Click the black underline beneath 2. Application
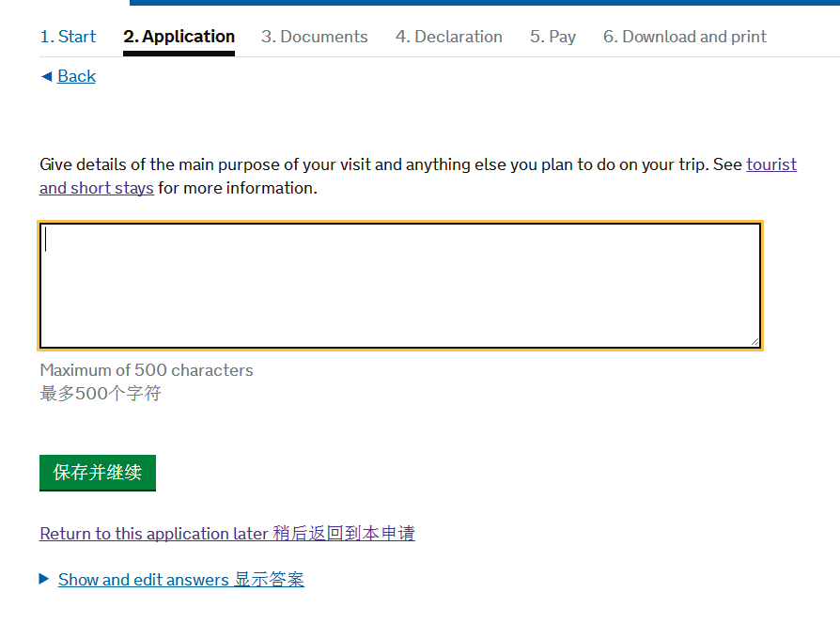This screenshot has height=639, width=840. [x=179, y=54]
